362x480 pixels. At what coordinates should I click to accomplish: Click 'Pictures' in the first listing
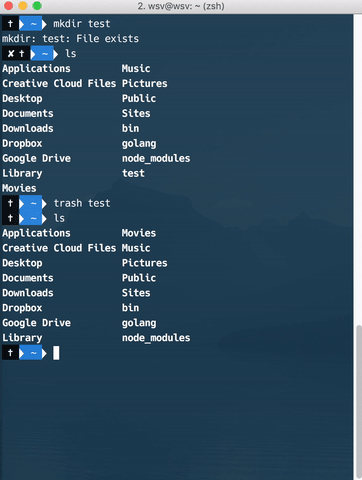(x=145, y=84)
